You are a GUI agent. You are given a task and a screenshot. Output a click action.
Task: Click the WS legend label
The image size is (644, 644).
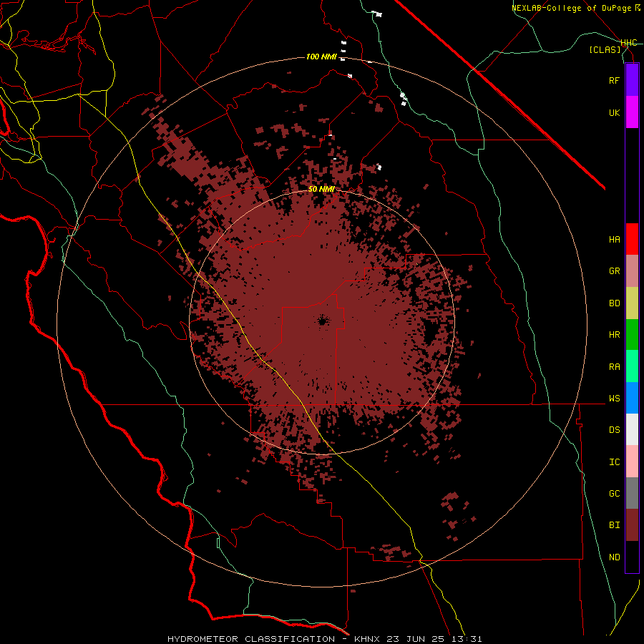614,399
